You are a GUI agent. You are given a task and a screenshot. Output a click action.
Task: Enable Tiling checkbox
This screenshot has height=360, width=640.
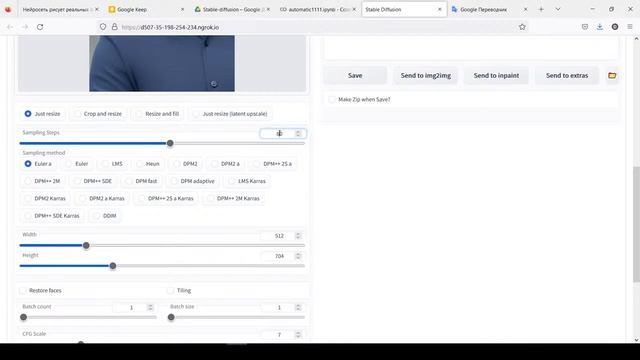tap(171, 291)
